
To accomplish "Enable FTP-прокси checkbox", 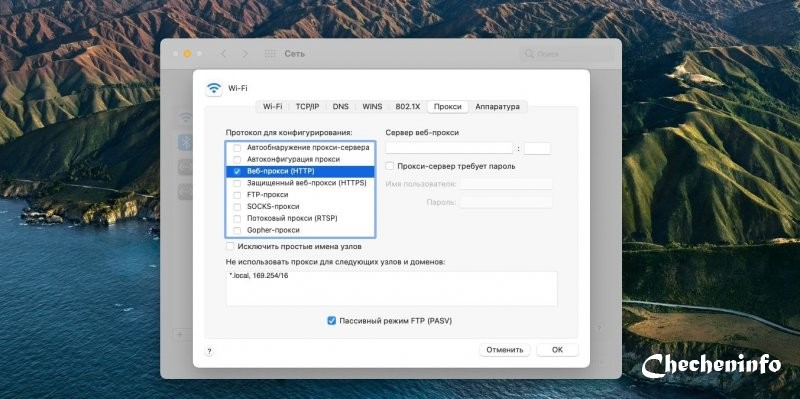I will tap(237, 195).
